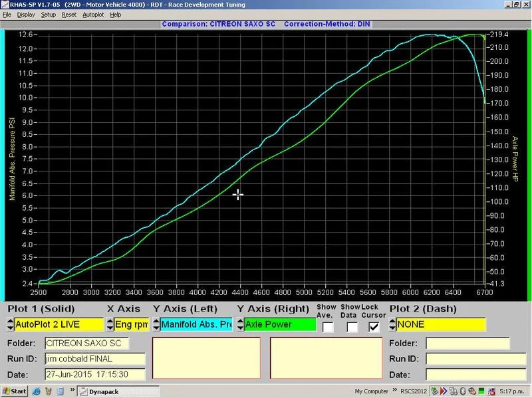Uncheck the Lock Cursor checkbox
The height and width of the screenshot is (398, 532).
point(374,327)
